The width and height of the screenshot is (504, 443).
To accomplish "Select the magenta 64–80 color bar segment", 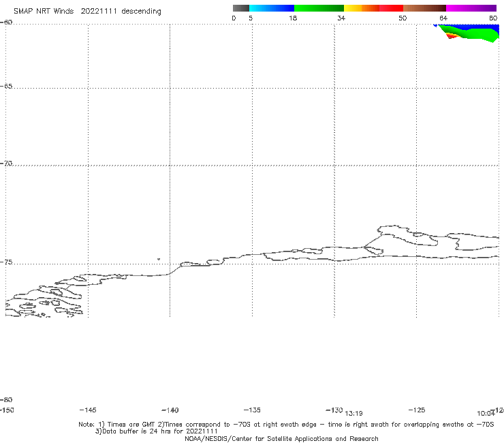I will pyautogui.click(x=471, y=8).
